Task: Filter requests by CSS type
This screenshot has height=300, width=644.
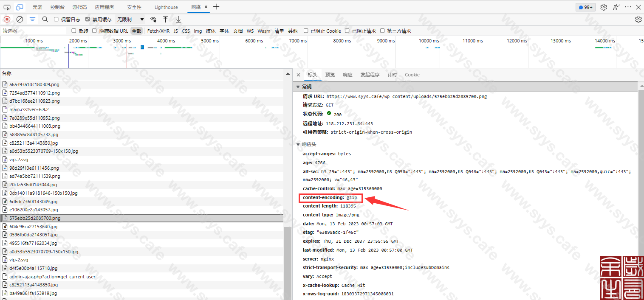Action: pos(186,31)
